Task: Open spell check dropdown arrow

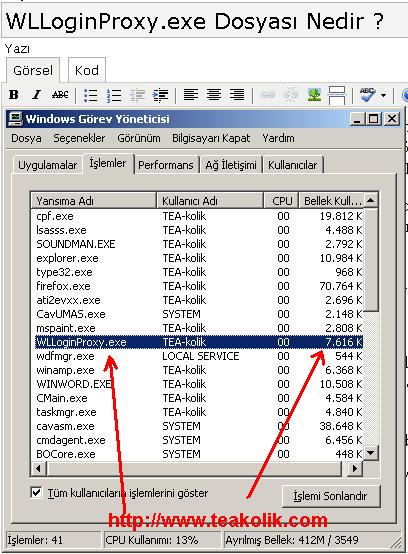Action: tap(383, 95)
